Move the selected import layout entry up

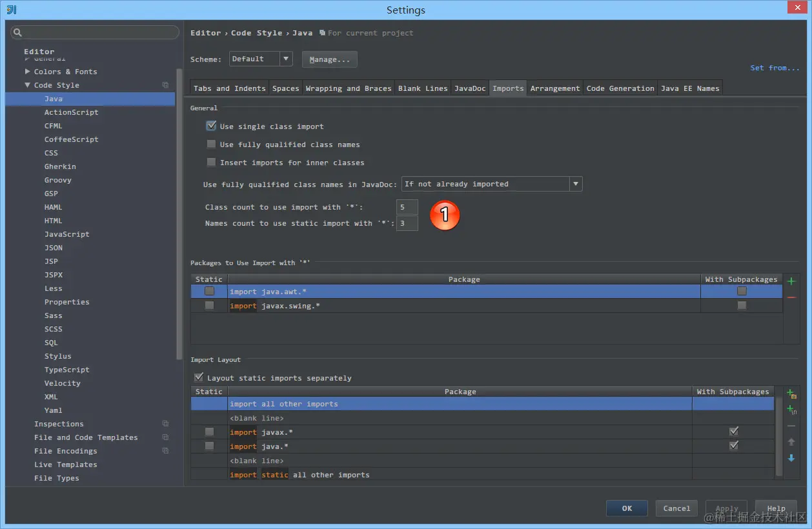tap(791, 441)
